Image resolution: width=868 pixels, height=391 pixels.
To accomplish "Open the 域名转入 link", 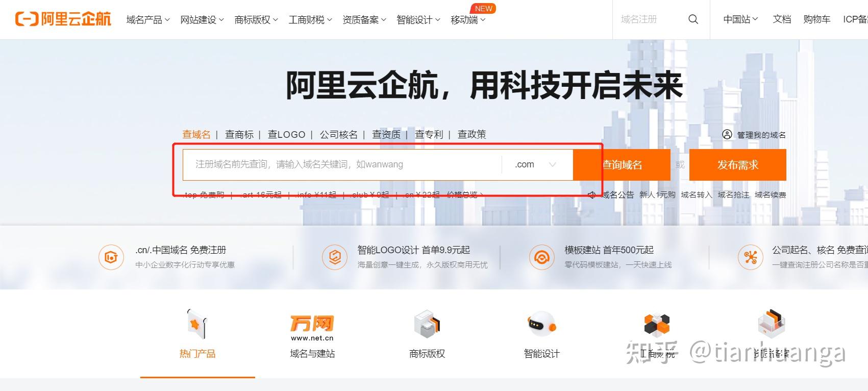I will [x=696, y=195].
